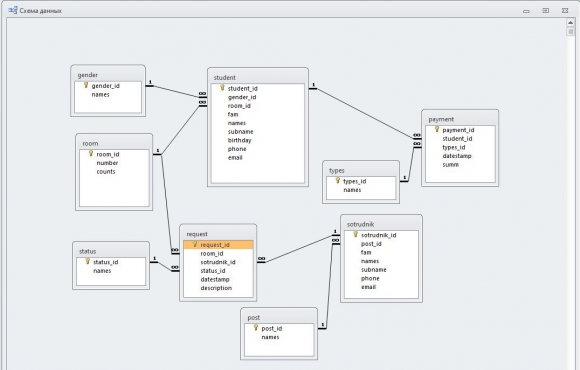Click the Схема данных window icon
The height and width of the screenshot is (370, 580).
pyautogui.click(x=13, y=10)
